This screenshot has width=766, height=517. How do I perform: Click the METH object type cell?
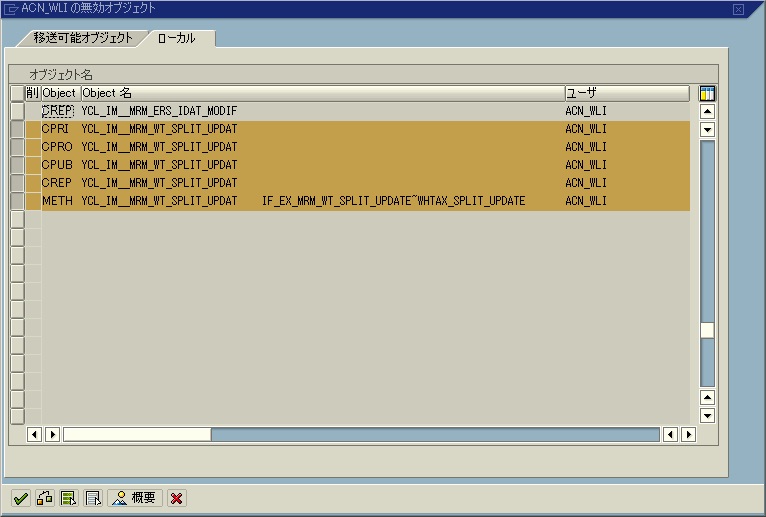click(57, 201)
